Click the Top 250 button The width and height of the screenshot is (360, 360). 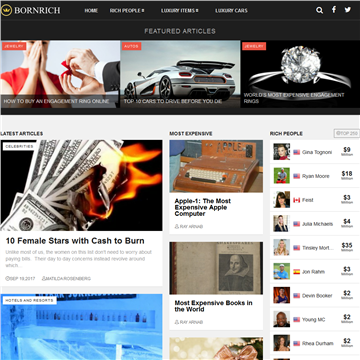tap(347, 133)
